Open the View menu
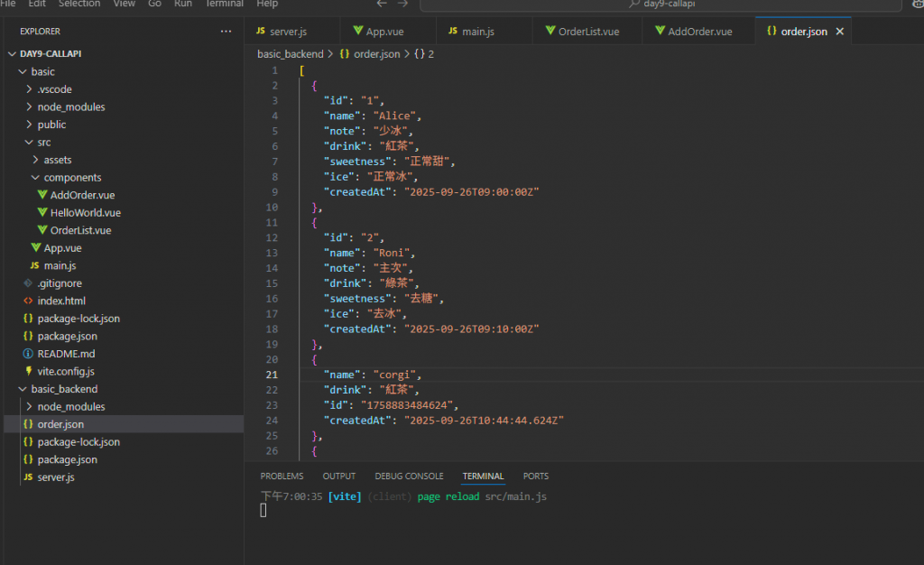The image size is (924, 565). [x=124, y=4]
